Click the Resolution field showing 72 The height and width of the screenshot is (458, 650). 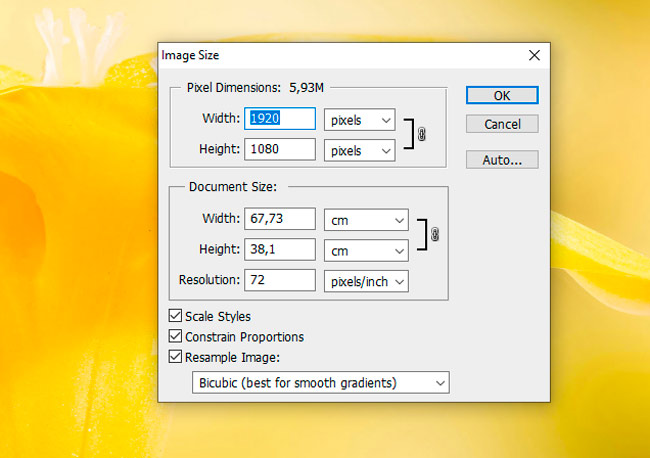280,282
